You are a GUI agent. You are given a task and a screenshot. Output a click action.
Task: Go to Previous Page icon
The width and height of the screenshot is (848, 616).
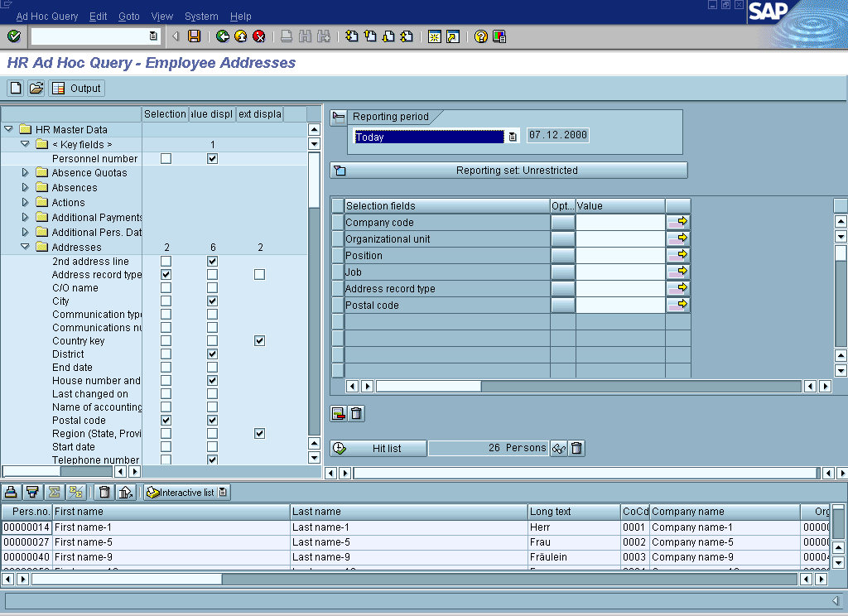click(370, 36)
